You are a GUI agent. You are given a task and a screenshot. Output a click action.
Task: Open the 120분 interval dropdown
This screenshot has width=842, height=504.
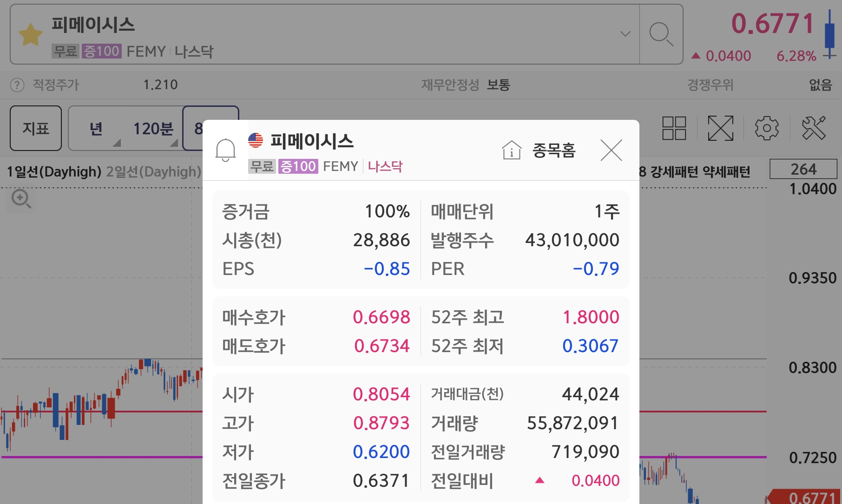tap(153, 129)
